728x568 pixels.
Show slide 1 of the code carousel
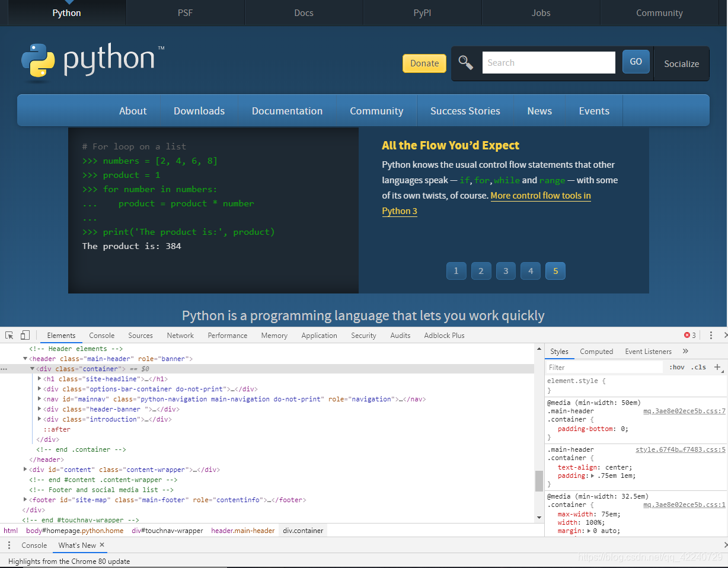[456, 271]
